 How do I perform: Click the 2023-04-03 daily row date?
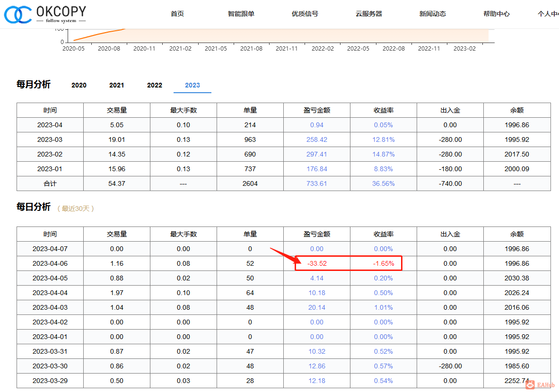pos(50,307)
